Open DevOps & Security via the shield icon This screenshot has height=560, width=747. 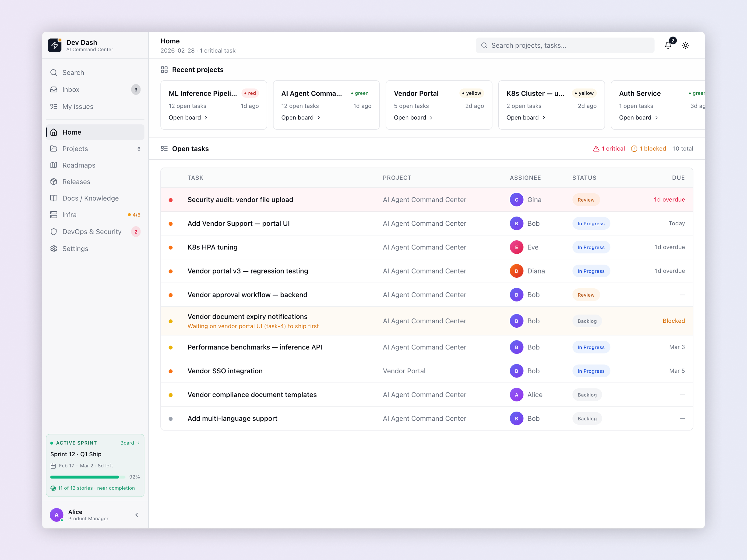tap(54, 231)
